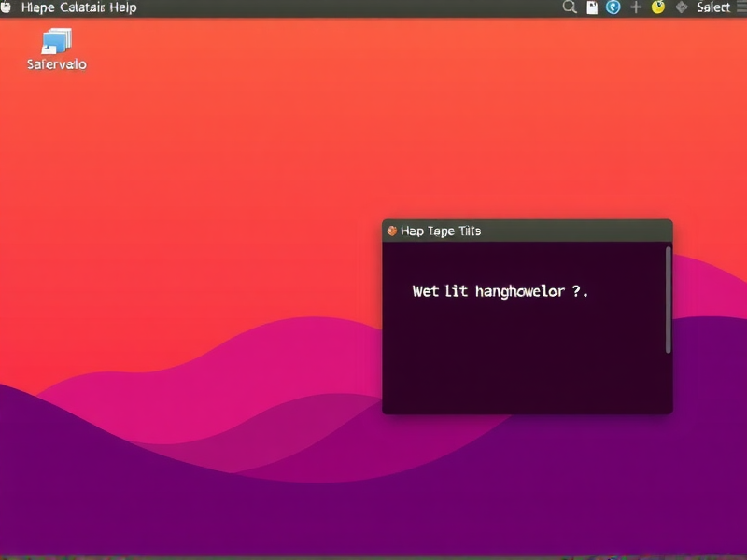Click the diamond-shaped icon beside Salect
This screenshot has height=560, width=747.
pyautogui.click(x=681, y=7)
